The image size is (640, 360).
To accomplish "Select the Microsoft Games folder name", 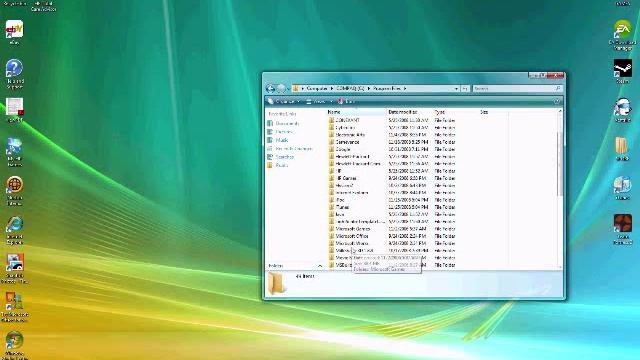I will (x=353, y=229).
